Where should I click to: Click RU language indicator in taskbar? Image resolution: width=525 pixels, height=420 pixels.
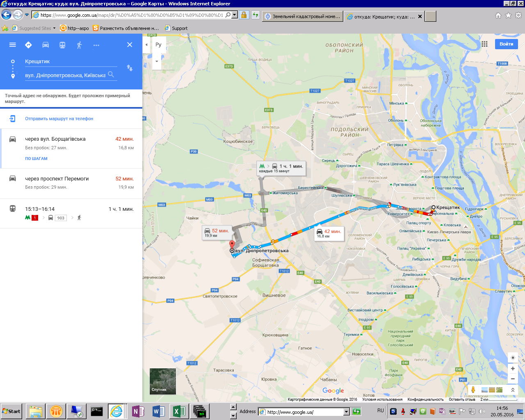(381, 411)
